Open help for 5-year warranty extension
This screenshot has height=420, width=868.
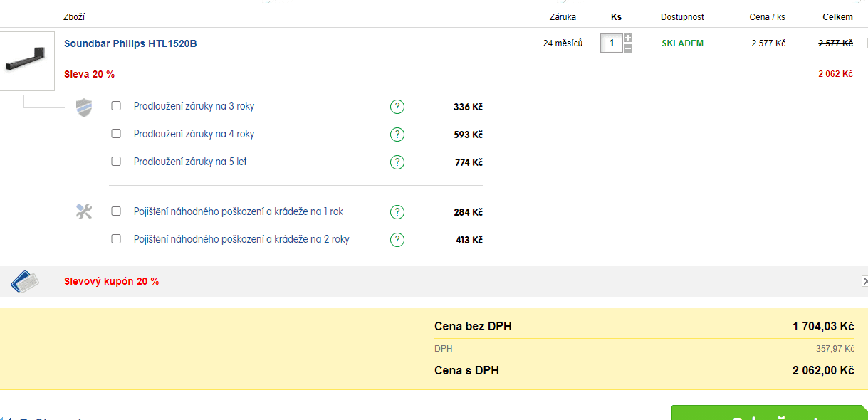tap(397, 162)
